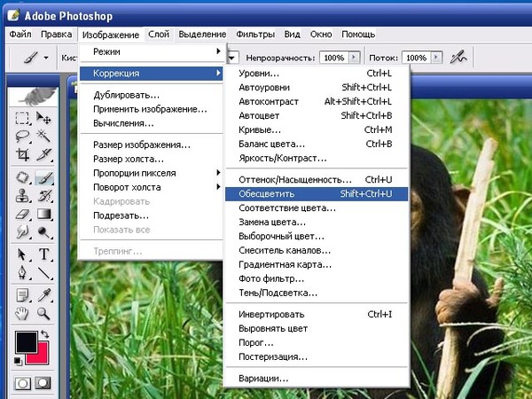Click the Непрозрачность 100% input field
This screenshot has height=399, width=532.
click(x=334, y=58)
